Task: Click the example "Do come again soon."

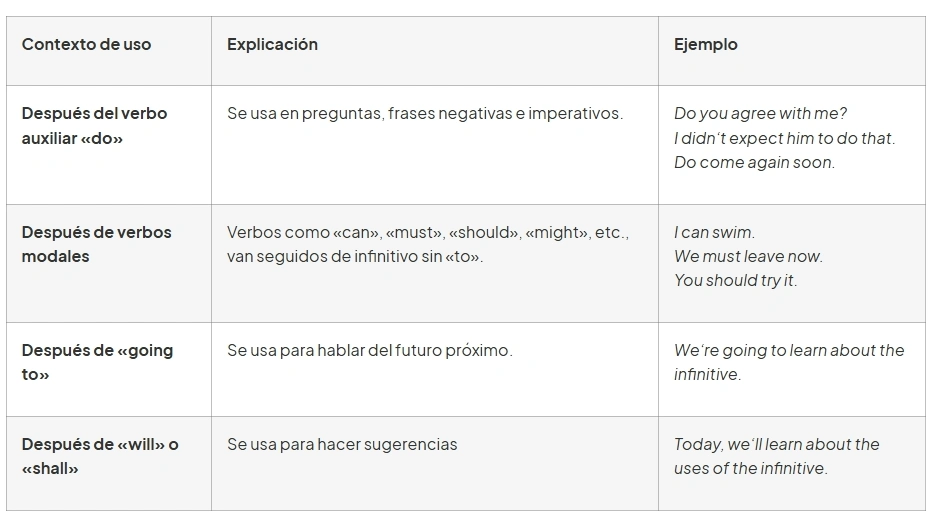Action: (x=754, y=162)
